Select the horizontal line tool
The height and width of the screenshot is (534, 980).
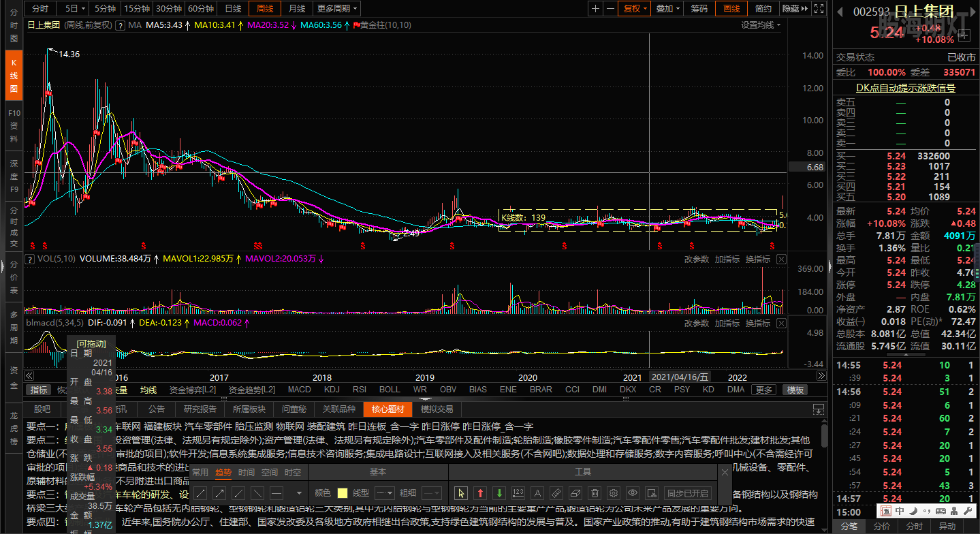coord(276,492)
